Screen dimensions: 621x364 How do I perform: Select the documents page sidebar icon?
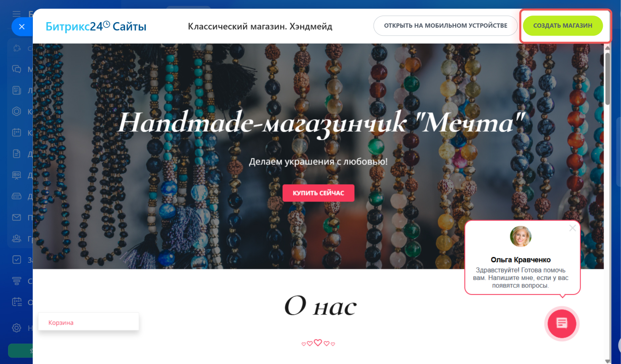[x=16, y=154]
